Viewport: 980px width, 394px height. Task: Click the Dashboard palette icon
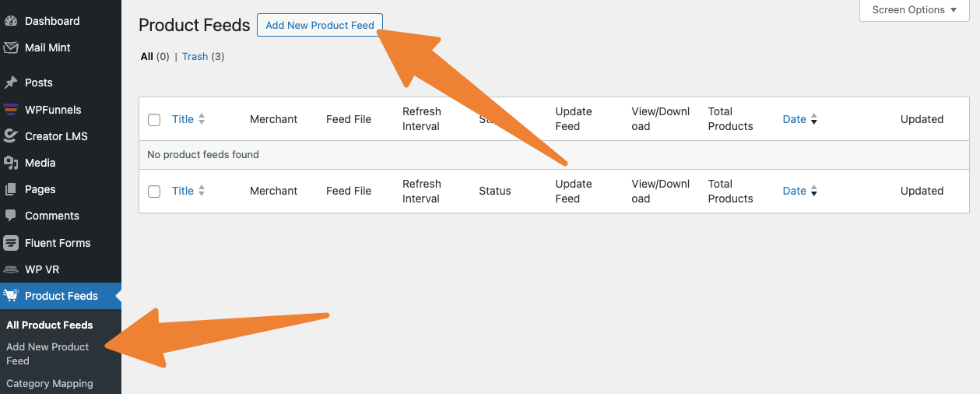11,21
